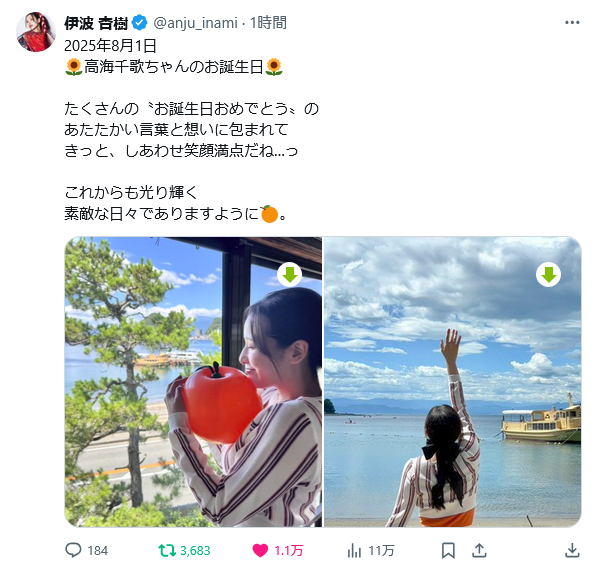Viewport: 598px width, 572px height.
Task: Click the 1時間 timestamp
Action: [x=268, y=23]
